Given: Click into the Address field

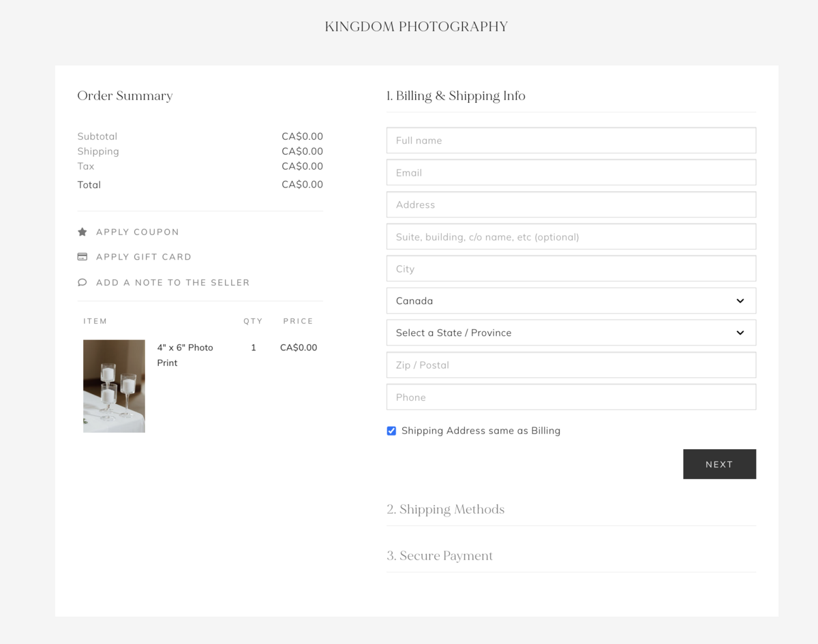Looking at the screenshot, I should 571,204.
